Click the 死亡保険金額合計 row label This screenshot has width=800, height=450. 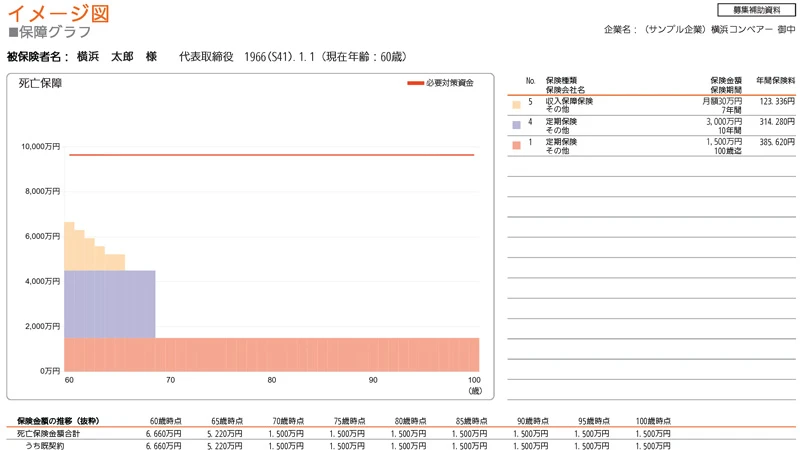tap(48, 434)
